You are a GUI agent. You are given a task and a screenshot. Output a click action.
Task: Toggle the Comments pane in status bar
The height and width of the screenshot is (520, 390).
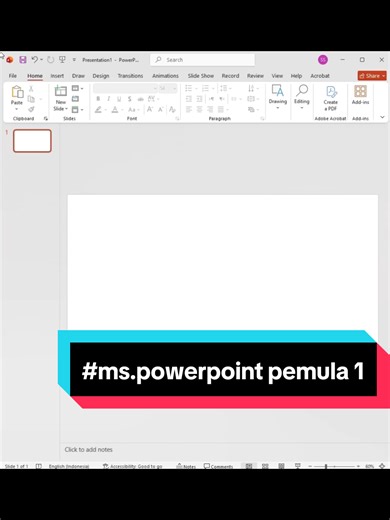pos(218,466)
